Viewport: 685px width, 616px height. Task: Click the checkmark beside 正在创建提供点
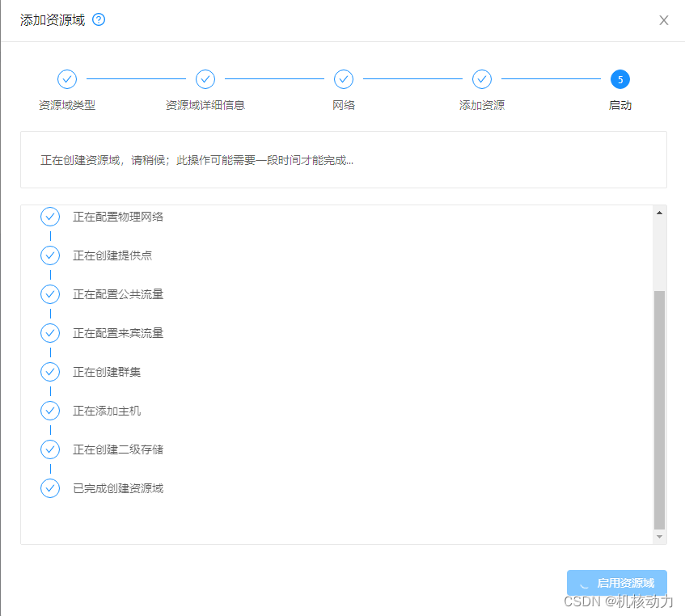pyautogui.click(x=50, y=255)
